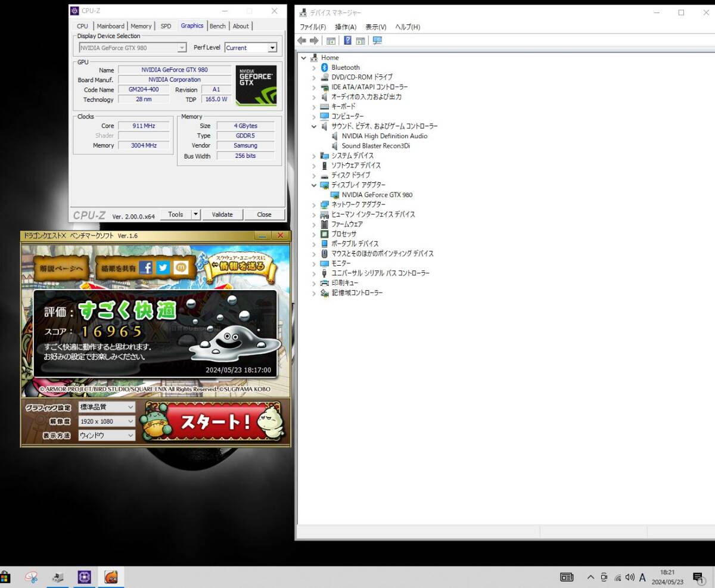This screenshot has height=588, width=715.
Task: Click the Tools button in CPU-Z
Action: 176,214
